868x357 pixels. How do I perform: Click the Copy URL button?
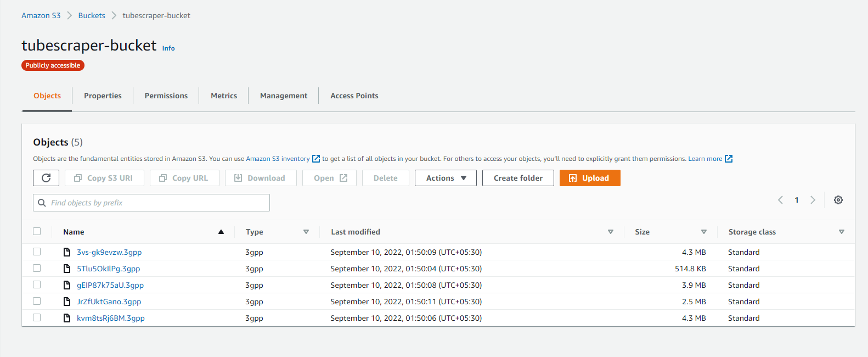point(184,178)
